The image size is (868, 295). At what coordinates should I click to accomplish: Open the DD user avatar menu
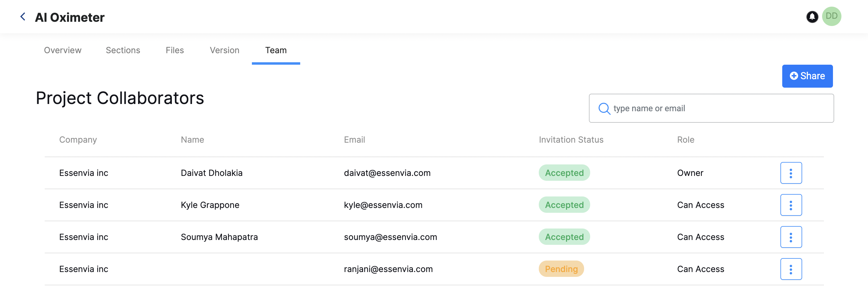click(x=832, y=16)
